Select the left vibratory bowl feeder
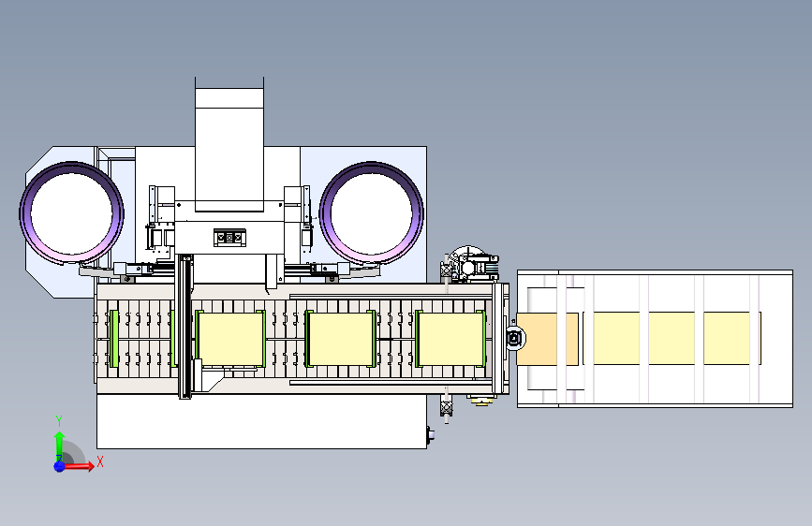The height and width of the screenshot is (526, 812). tap(71, 212)
